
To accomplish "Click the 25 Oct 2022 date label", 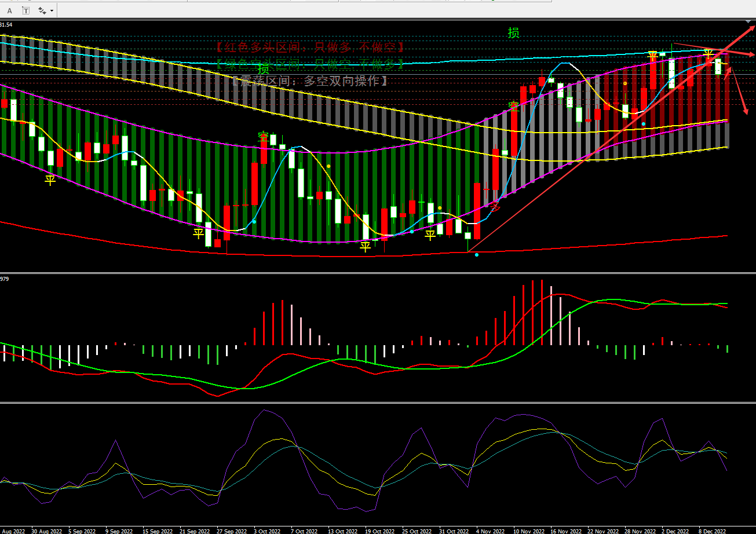I will click(417, 531).
